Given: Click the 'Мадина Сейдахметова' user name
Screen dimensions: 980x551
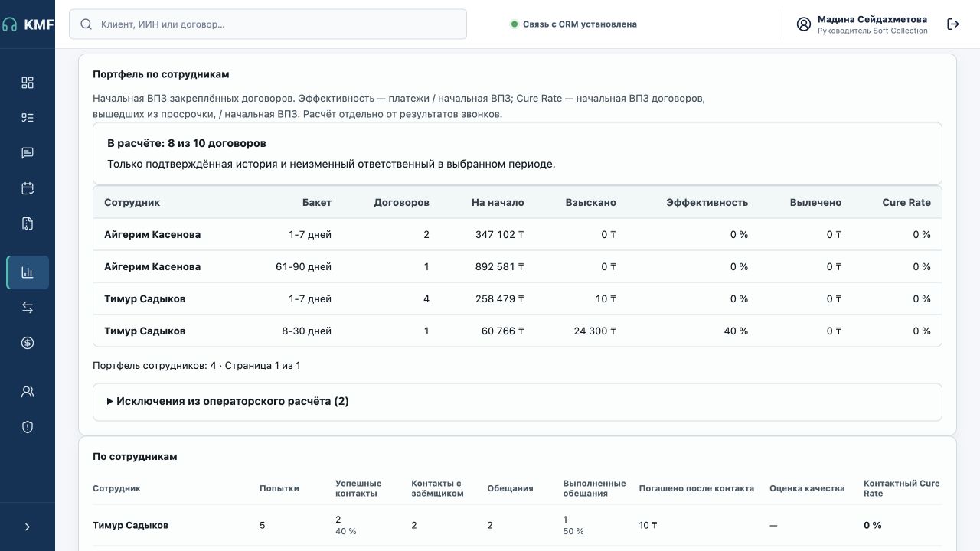Looking at the screenshot, I should [x=872, y=20].
